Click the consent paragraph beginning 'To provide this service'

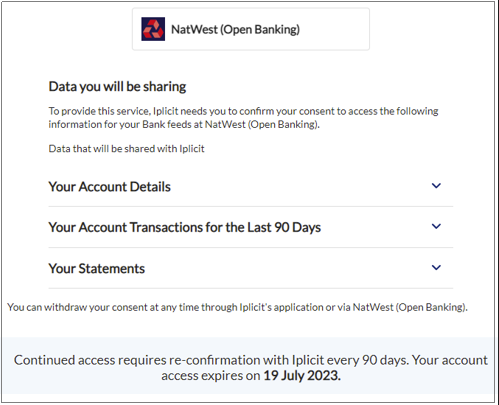tap(243, 118)
